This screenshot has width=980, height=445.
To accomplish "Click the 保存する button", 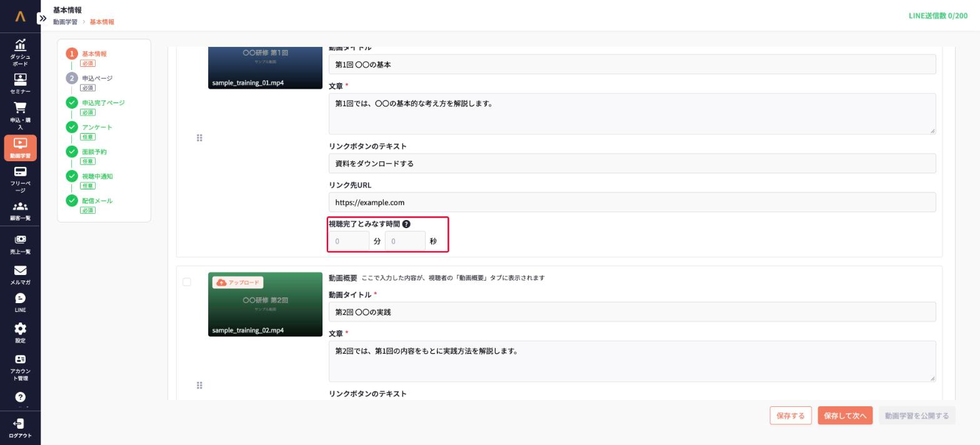I will point(791,416).
